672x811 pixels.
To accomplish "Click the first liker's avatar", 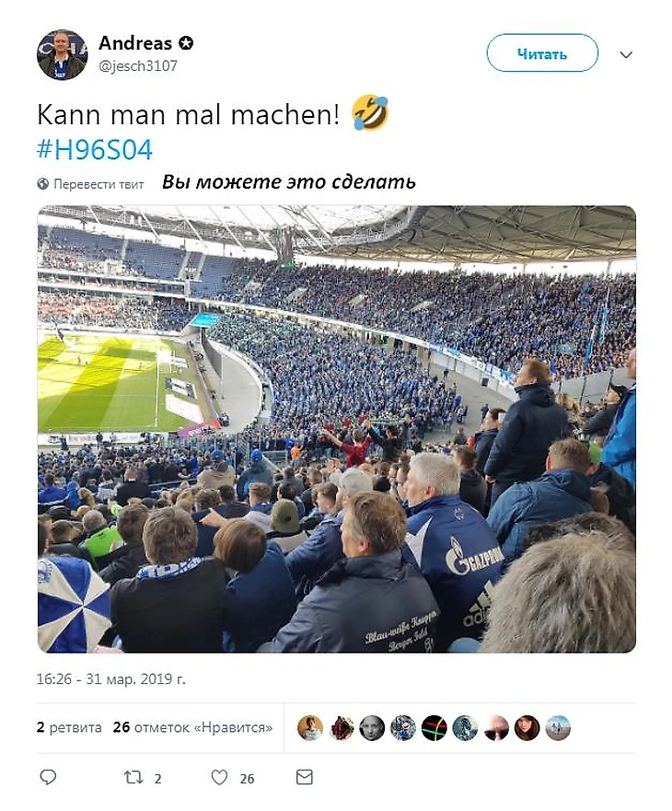I will pyautogui.click(x=310, y=728).
